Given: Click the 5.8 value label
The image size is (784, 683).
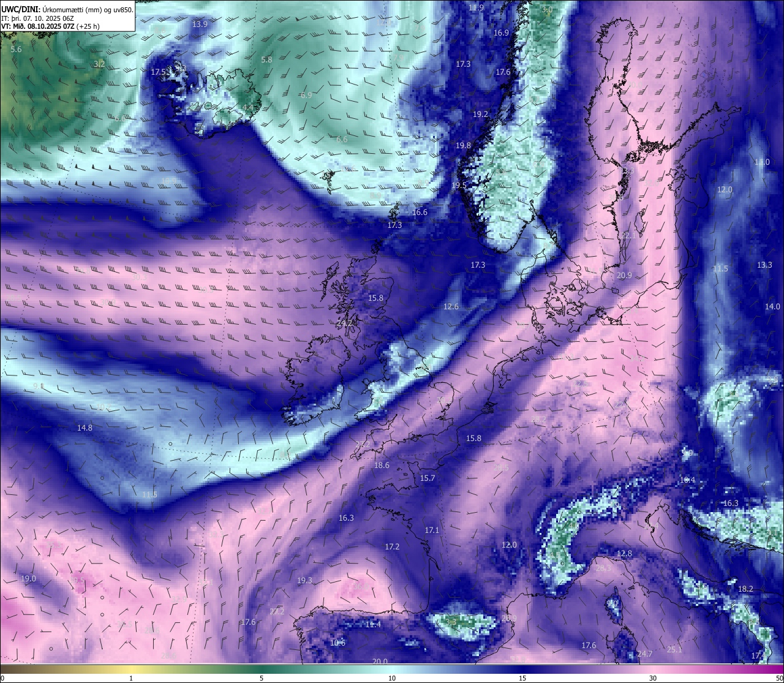Looking at the screenshot, I should (266, 60).
